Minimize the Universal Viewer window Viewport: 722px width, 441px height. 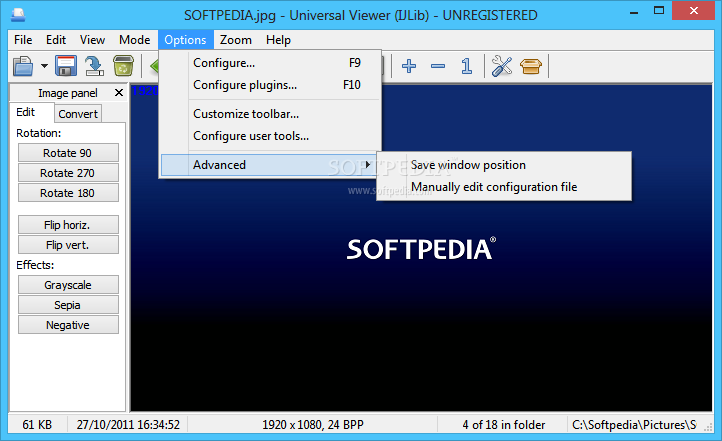tap(634, 12)
